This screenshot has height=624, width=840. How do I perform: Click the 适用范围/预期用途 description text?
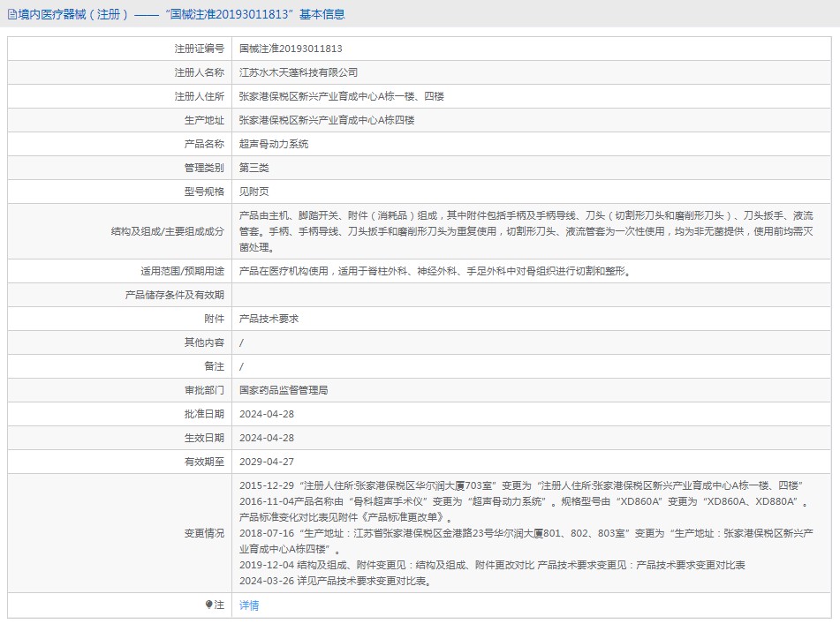coord(435,271)
